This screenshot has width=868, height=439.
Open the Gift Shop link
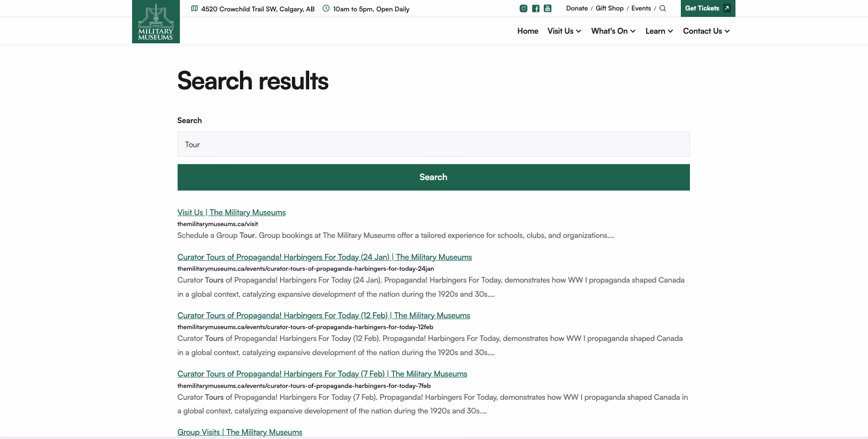(609, 8)
